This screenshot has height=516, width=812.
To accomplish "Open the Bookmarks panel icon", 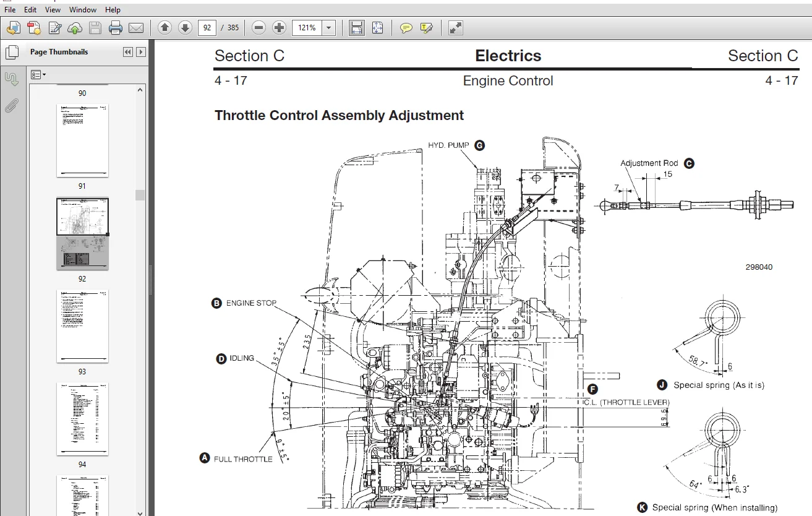I will click(x=11, y=79).
